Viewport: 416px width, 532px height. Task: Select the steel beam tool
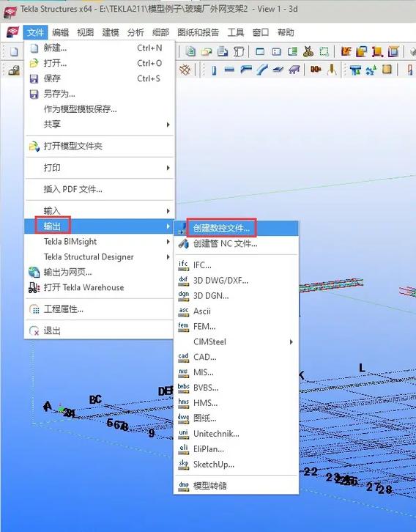(x=229, y=70)
